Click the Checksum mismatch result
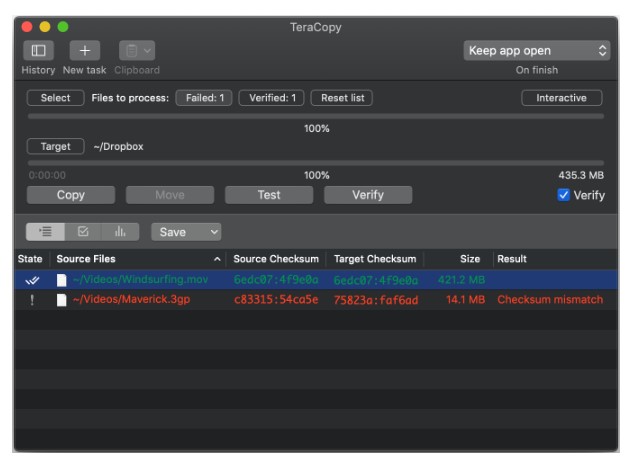 (x=550, y=300)
